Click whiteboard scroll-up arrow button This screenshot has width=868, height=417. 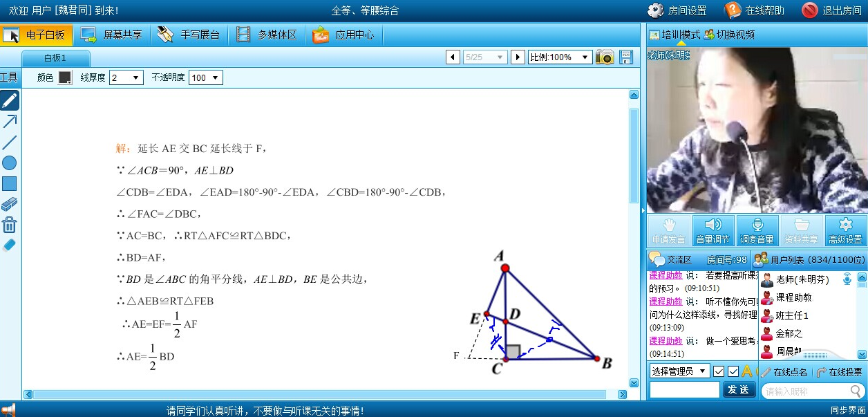[633, 95]
